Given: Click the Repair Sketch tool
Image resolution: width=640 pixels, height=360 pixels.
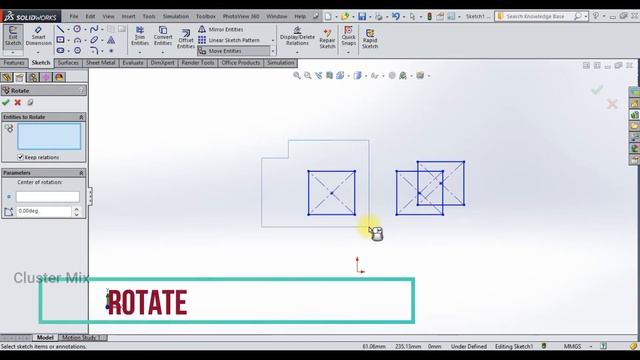Looking at the screenshot, I should (327, 38).
